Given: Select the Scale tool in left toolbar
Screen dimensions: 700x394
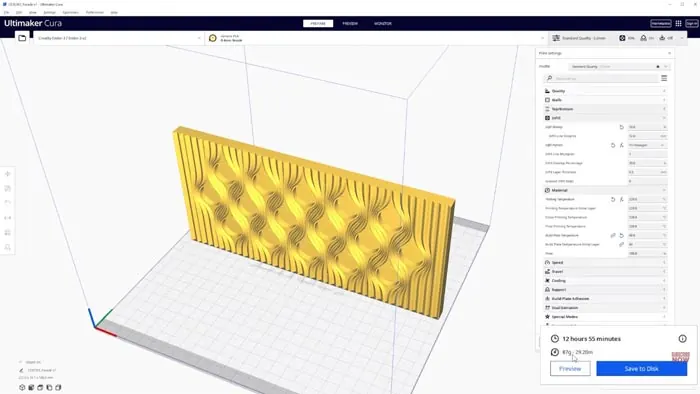Looking at the screenshot, I should point(8,189).
